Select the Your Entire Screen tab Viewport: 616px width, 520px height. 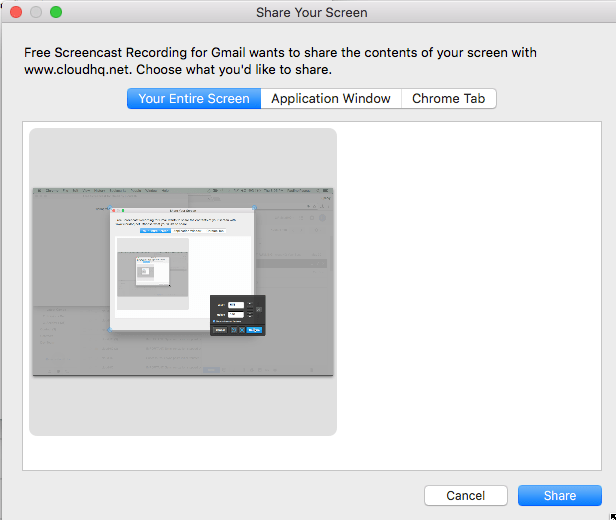[x=194, y=99]
